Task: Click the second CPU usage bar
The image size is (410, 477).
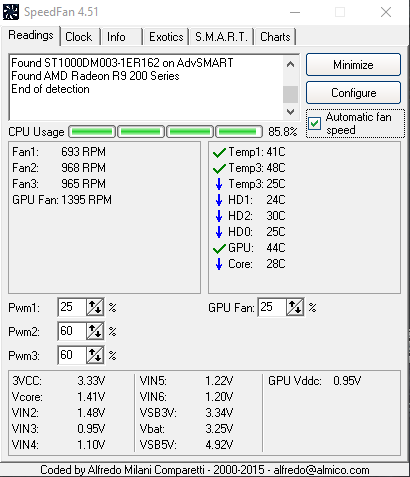Action: pos(141,132)
